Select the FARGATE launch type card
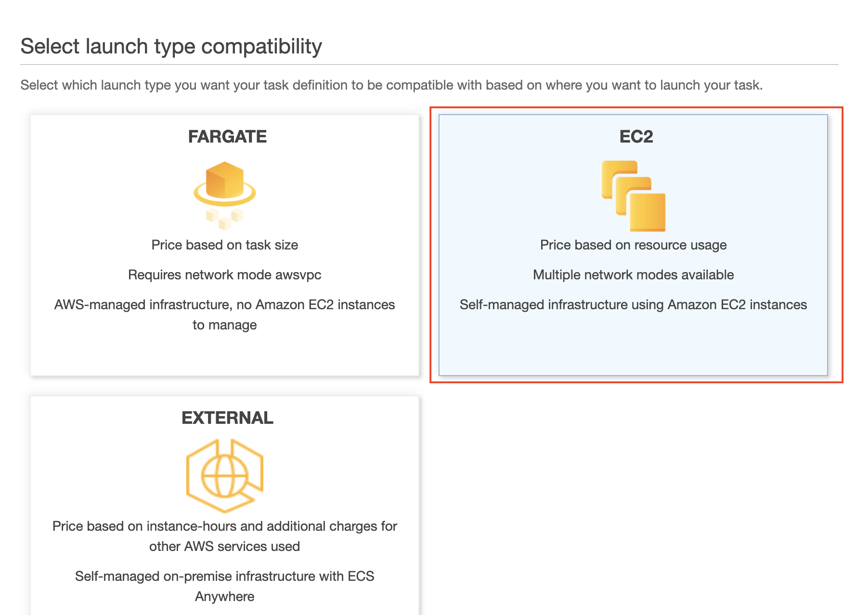Screen dimensions: 868x615 point(225,245)
